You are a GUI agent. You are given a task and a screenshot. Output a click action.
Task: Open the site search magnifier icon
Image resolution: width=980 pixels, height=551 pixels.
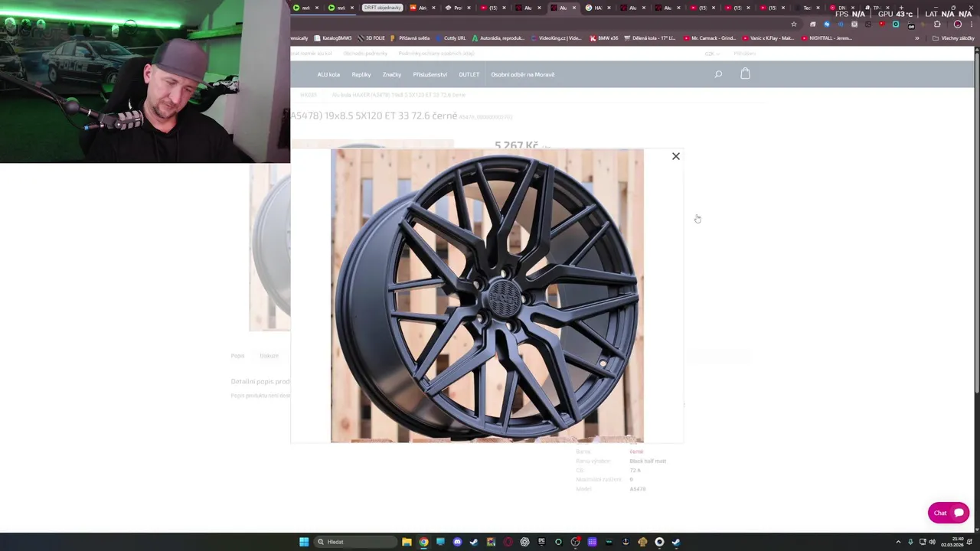coord(718,74)
